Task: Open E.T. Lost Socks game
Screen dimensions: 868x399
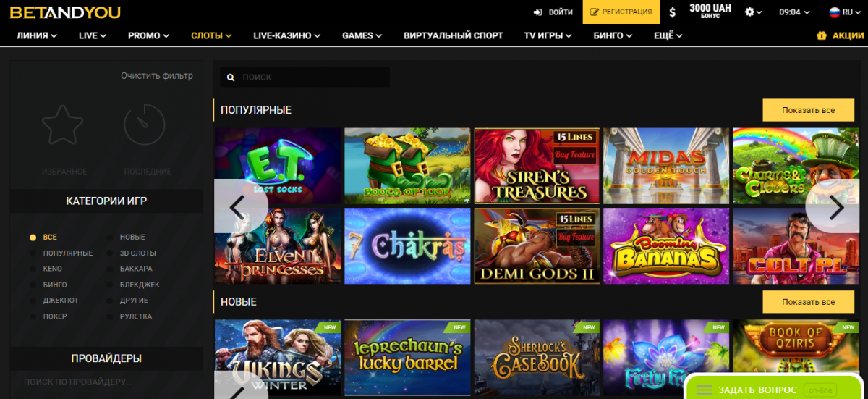Action: pos(278,166)
